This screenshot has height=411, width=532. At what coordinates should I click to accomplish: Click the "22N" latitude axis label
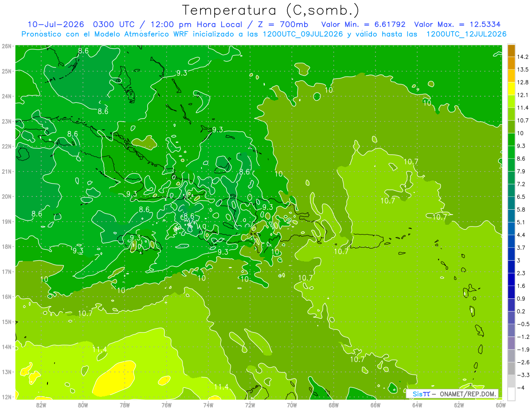point(7,146)
